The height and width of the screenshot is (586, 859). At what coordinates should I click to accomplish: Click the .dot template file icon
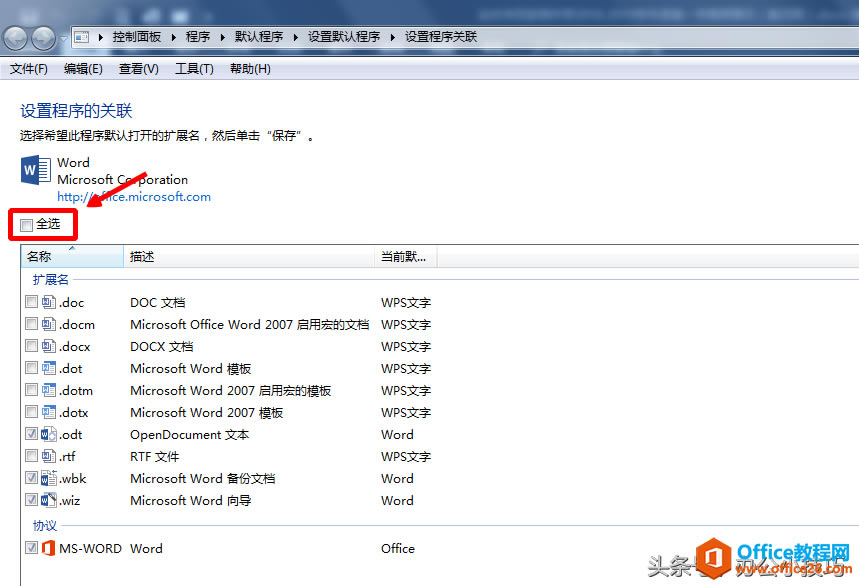click(49, 368)
